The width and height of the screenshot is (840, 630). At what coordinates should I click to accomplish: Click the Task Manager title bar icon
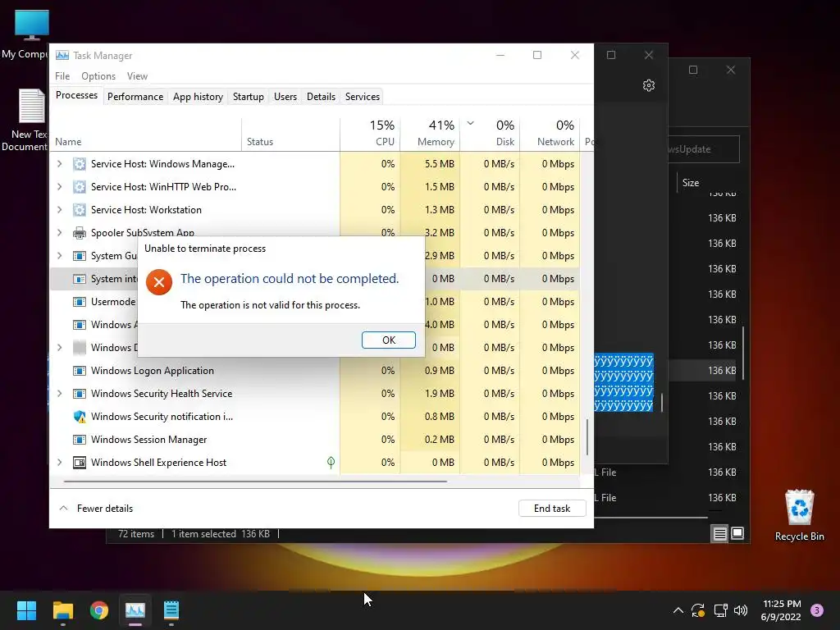(62, 55)
